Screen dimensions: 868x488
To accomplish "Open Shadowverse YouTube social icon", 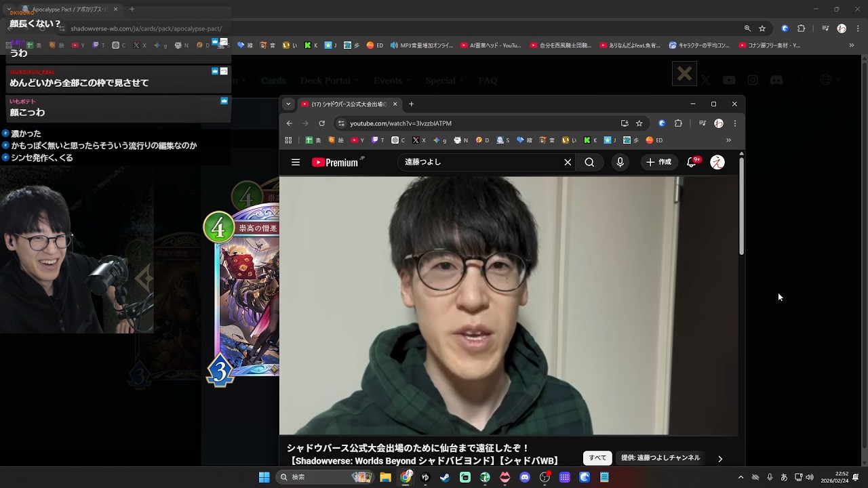I will click(729, 80).
